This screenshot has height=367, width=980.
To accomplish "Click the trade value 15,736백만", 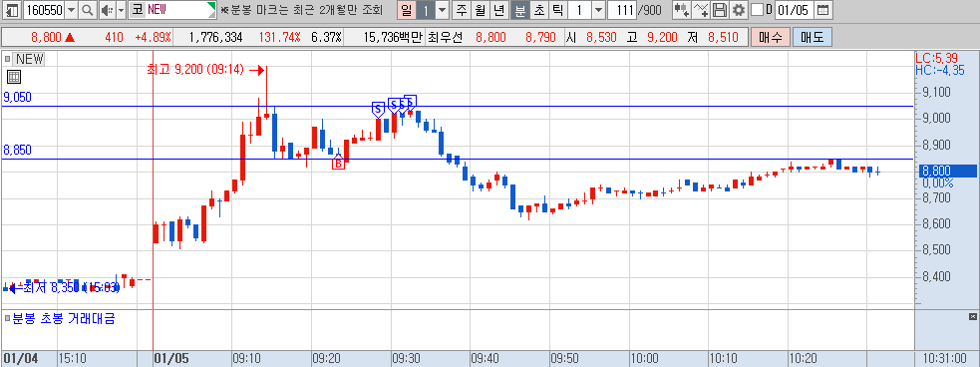I will point(393,38).
